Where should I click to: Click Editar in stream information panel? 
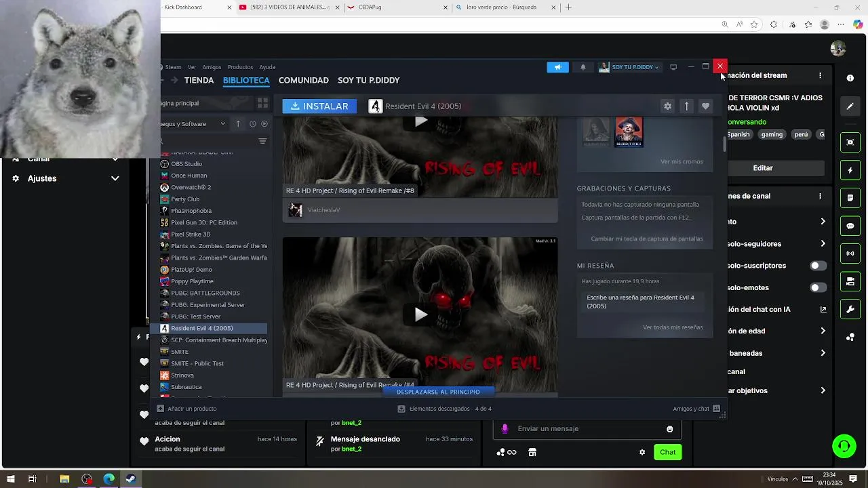click(x=763, y=168)
